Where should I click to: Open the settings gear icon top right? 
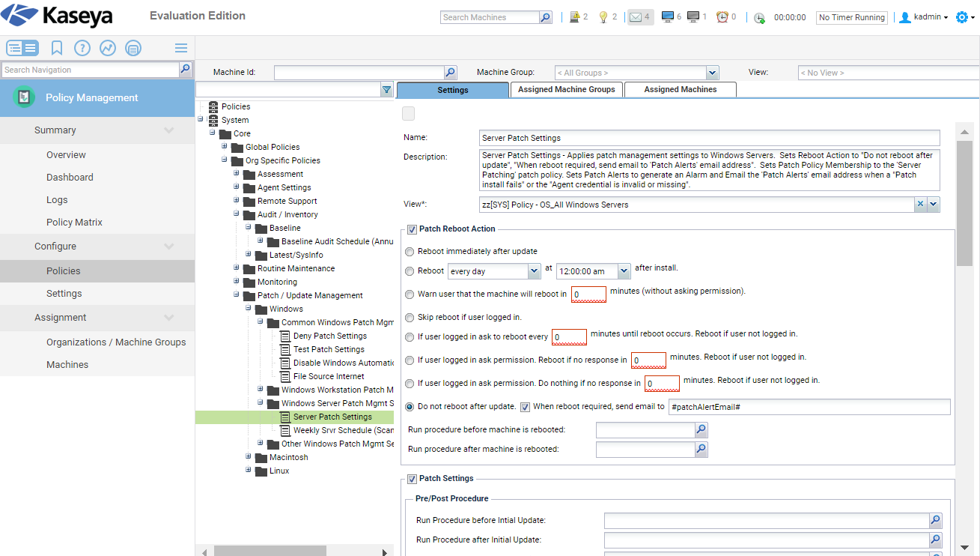962,17
